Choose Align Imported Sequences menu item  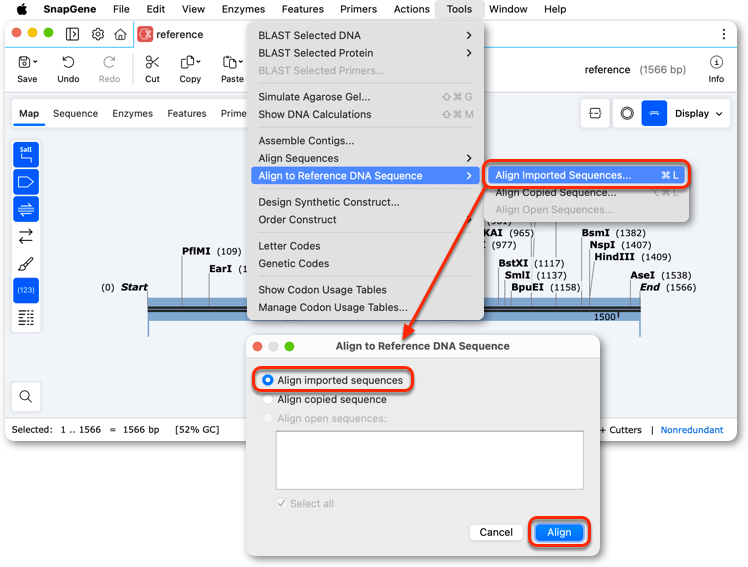[x=587, y=175]
